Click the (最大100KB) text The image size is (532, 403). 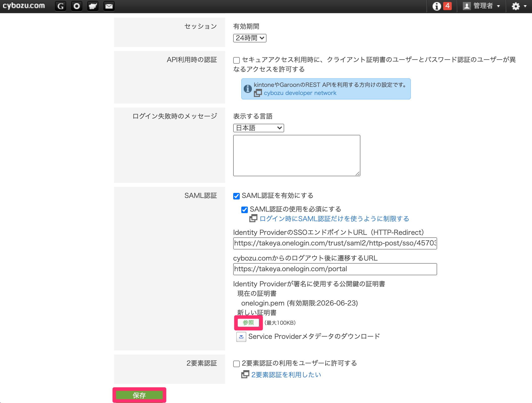[280, 323]
